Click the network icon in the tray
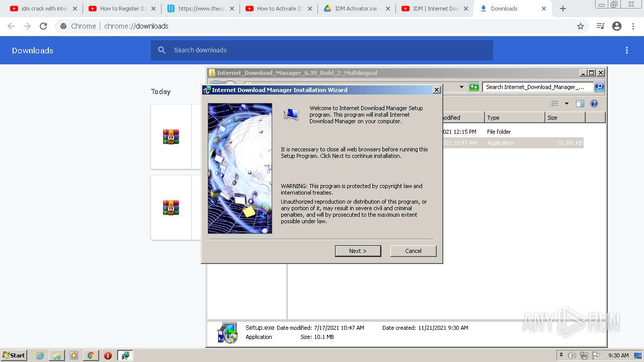Image resolution: width=644 pixels, height=362 pixels. (584, 355)
